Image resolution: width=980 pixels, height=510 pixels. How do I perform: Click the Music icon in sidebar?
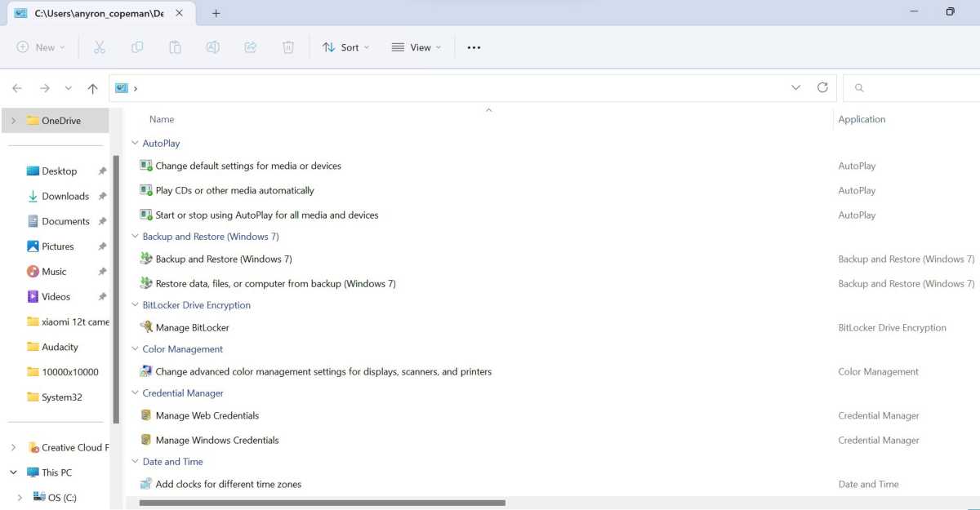pyautogui.click(x=33, y=271)
